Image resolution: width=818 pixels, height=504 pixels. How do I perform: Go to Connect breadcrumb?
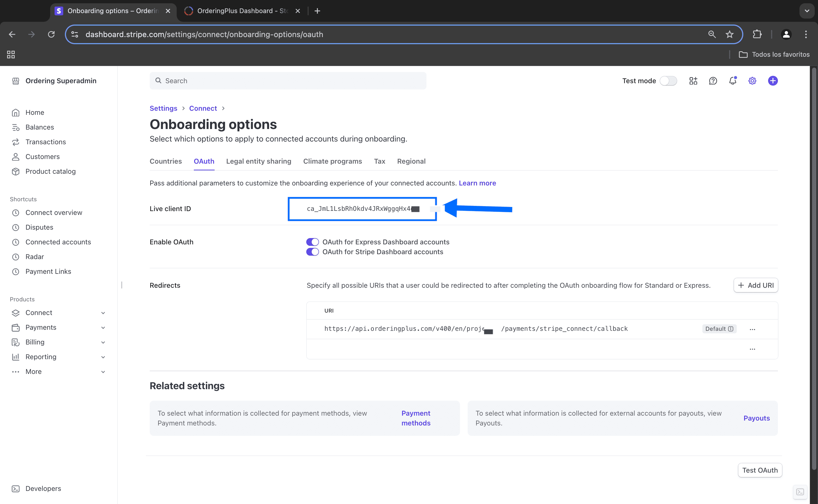pyautogui.click(x=203, y=108)
